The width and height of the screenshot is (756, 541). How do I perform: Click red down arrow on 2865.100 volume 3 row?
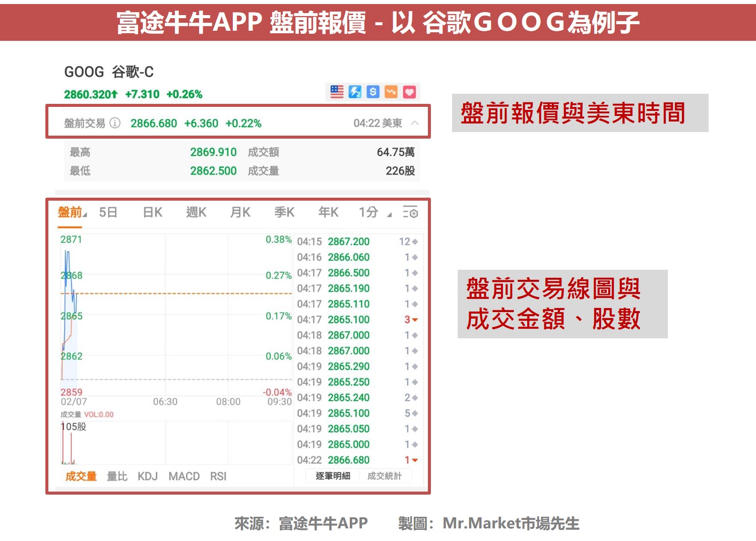pos(415,320)
